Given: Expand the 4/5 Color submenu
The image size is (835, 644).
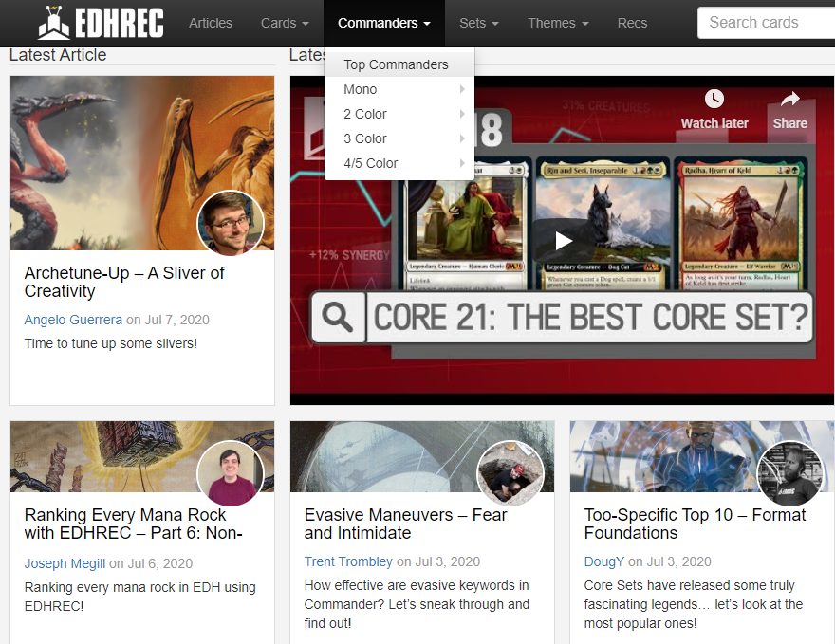Looking at the screenshot, I should click(399, 163).
